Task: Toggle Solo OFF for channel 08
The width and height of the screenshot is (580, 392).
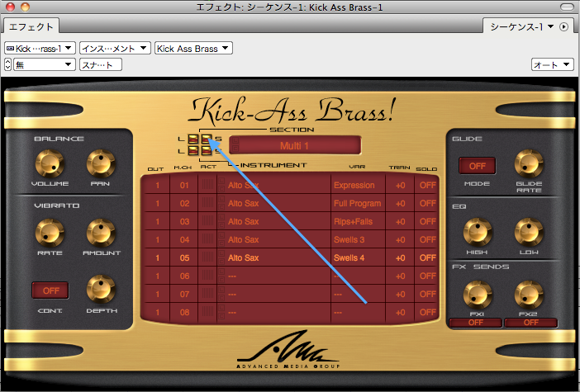Action: 428,312
